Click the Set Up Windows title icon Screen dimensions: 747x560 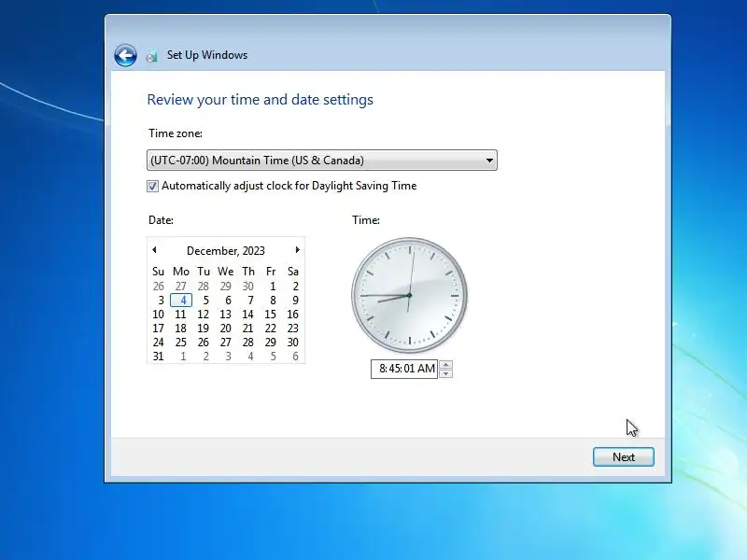coord(151,56)
